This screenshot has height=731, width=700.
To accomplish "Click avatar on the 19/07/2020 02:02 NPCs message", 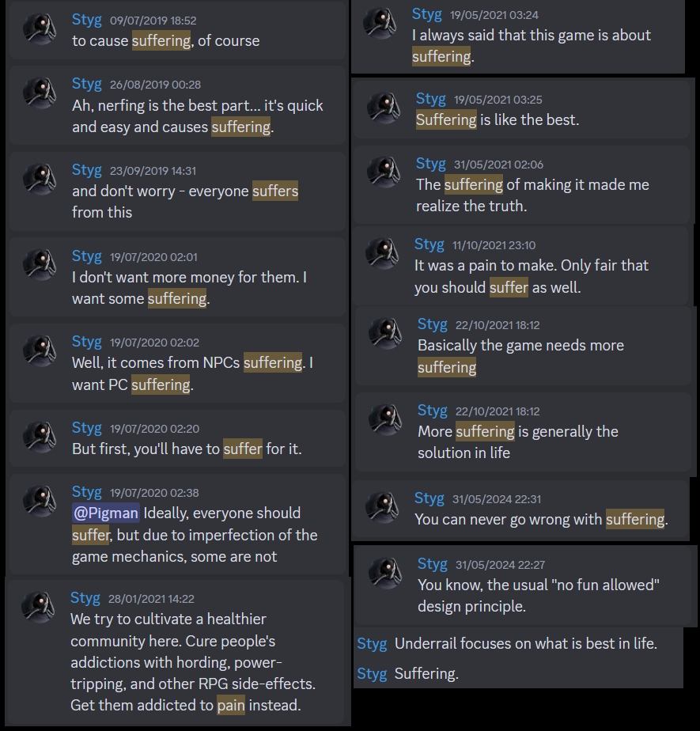I will [40, 350].
